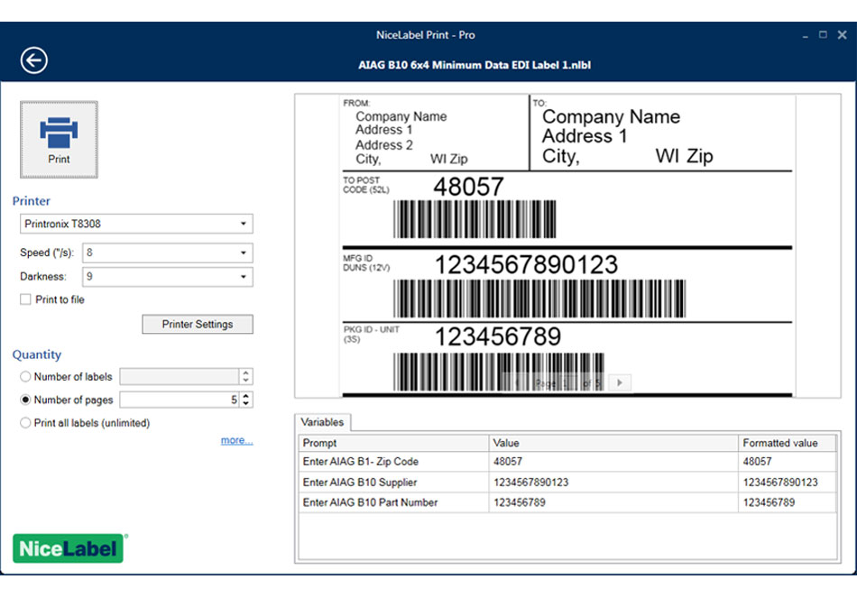The image size is (857, 616).
Task: Click formatted value 48057 cell
Action: pyautogui.click(x=787, y=461)
